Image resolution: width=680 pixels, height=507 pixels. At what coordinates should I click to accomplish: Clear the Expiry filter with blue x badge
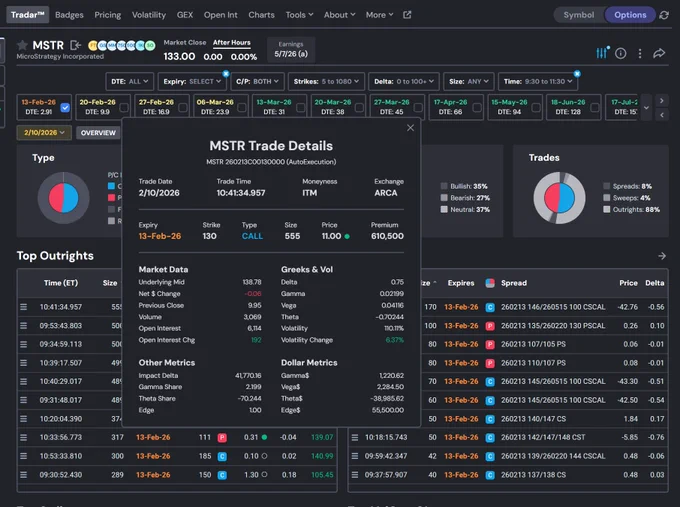coord(226,74)
